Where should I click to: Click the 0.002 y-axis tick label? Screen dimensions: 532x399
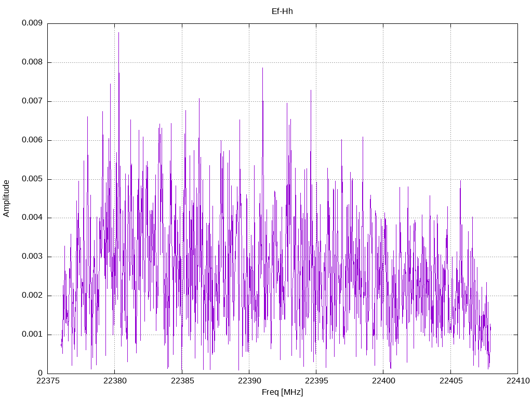click(x=32, y=296)
